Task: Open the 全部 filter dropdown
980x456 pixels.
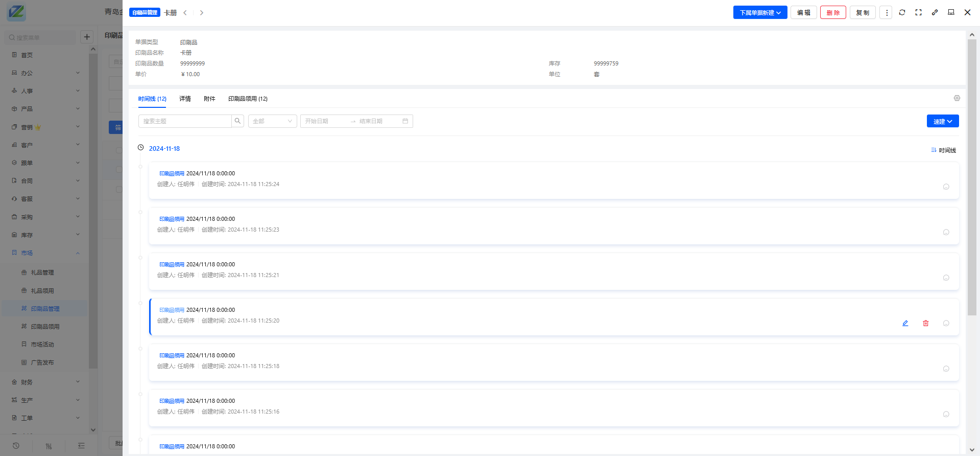Action: (x=272, y=121)
